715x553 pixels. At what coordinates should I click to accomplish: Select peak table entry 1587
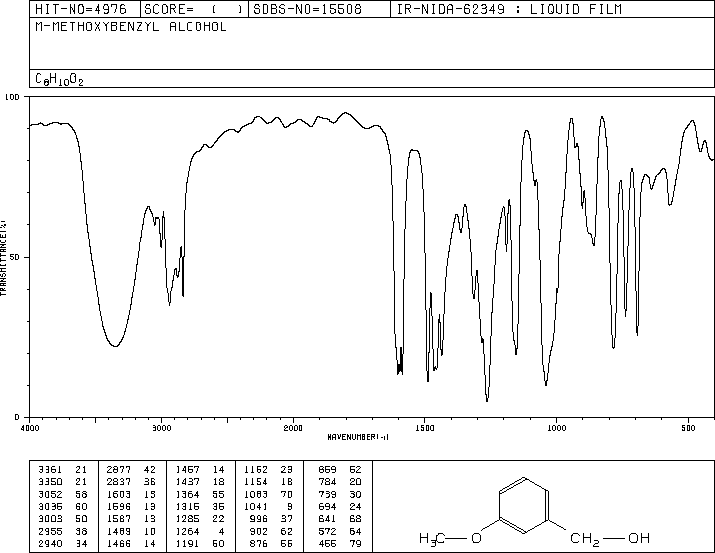click(x=119, y=519)
